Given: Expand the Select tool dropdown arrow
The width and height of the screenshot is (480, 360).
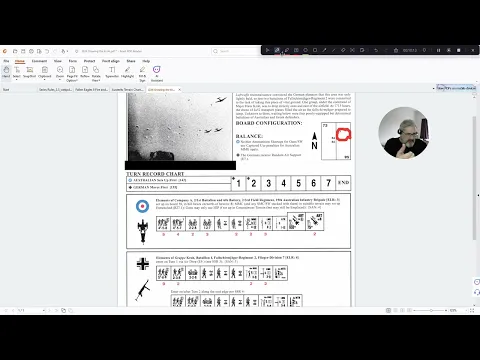Looking at the screenshot, I should 17,80.
